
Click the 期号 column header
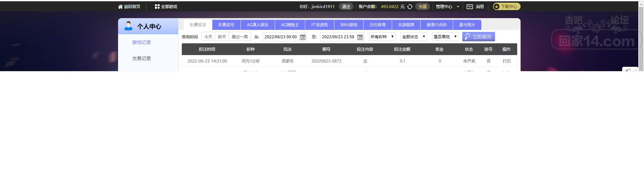coord(326,49)
